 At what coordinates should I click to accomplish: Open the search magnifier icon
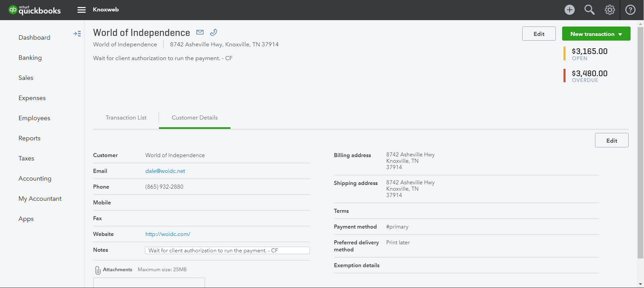click(x=589, y=10)
